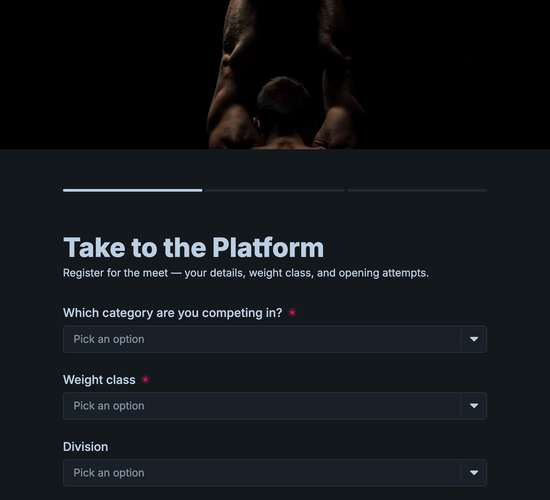
Task: Select the first highlighted progress step bar
Action: coord(133,191)
